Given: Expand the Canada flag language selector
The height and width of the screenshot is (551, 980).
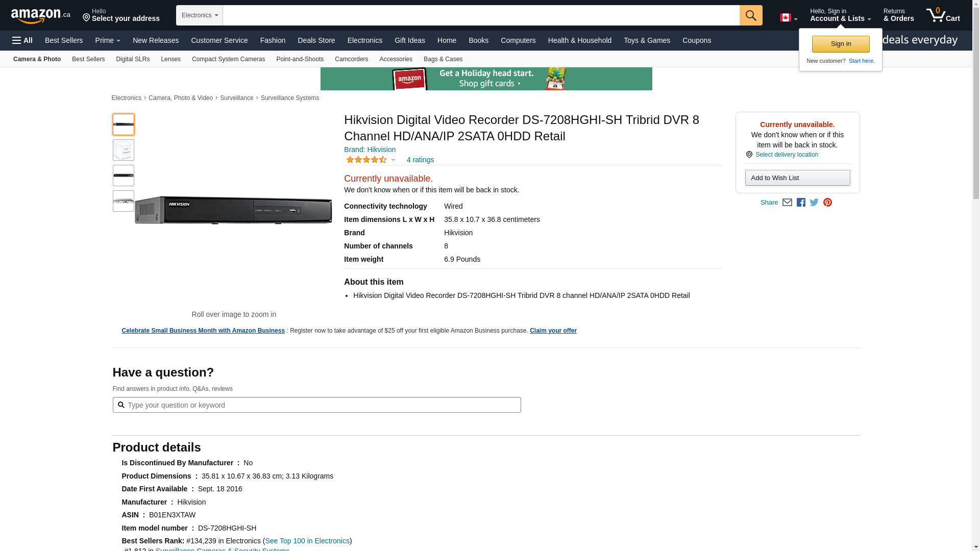Looking at the screenshot, I should coord(789,18).
